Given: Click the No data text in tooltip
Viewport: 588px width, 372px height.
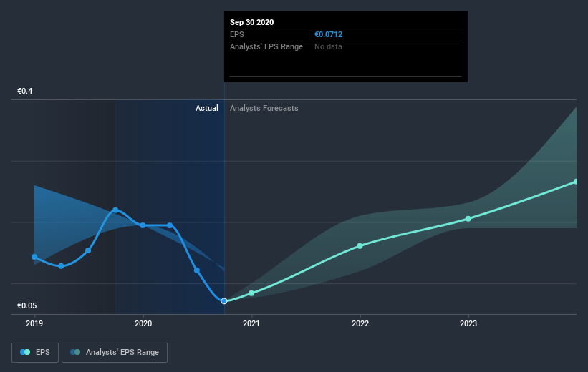Looking at the screenshot, I should coord(328,46).
